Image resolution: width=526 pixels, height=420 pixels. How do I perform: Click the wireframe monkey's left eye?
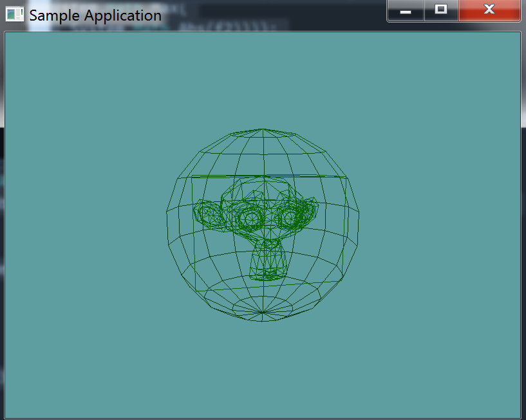249,219
